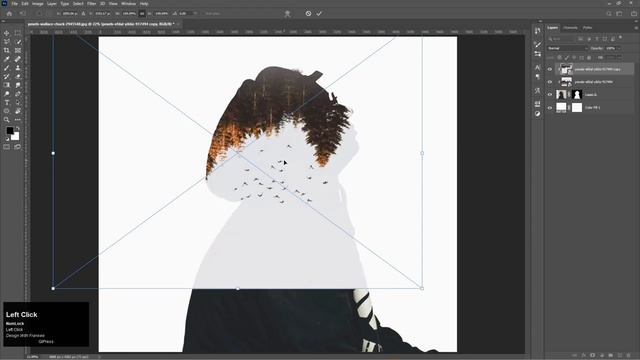Open the Window menu
Image resolution: width=640 pixels, height=360 pixels.
(129, 4)
